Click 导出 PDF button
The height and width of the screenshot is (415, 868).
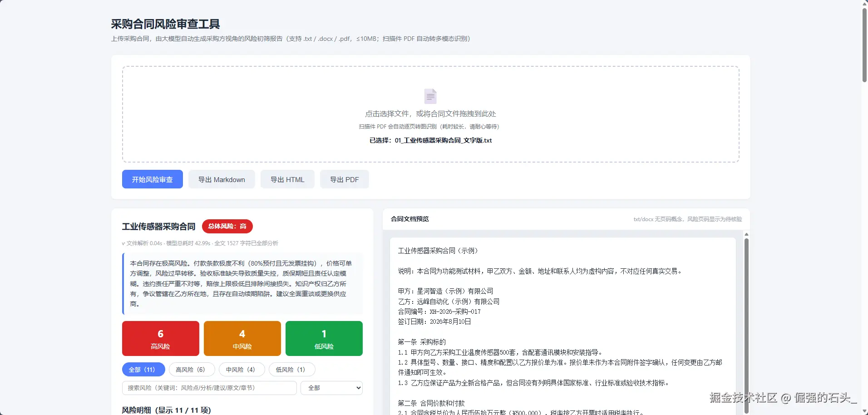point(345,179)
